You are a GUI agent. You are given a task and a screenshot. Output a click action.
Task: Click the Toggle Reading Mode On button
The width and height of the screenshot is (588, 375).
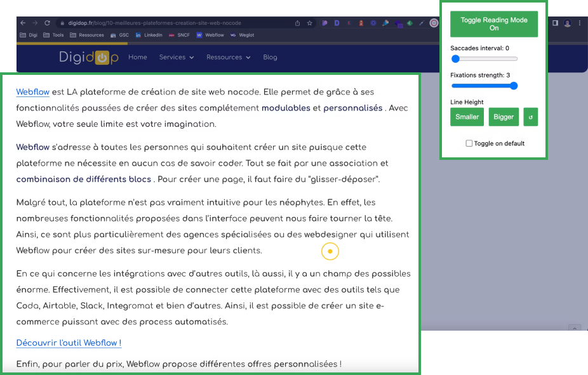(494, 24)
